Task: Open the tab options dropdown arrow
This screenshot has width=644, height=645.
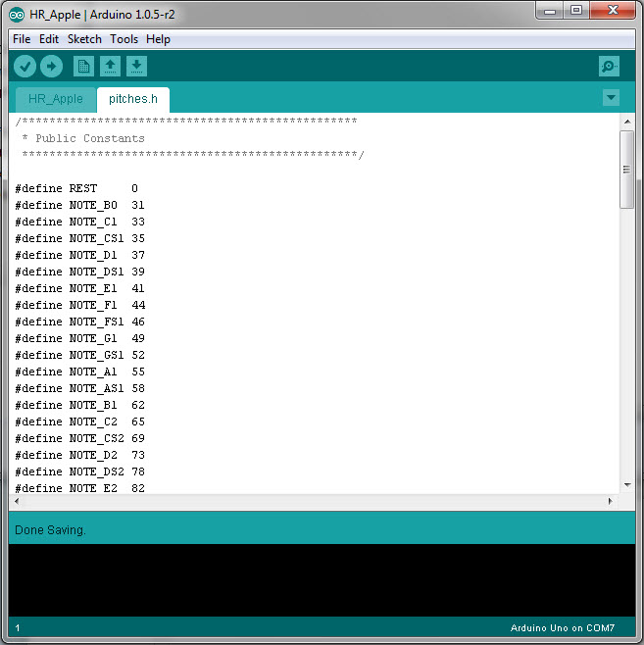Action: pos(611,98)
